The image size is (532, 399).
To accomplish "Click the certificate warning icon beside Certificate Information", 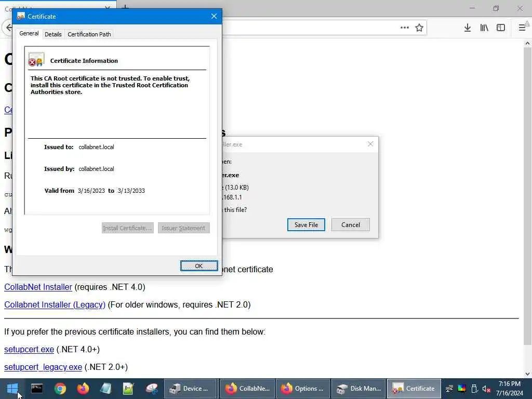I will click(x=36, y=59).
